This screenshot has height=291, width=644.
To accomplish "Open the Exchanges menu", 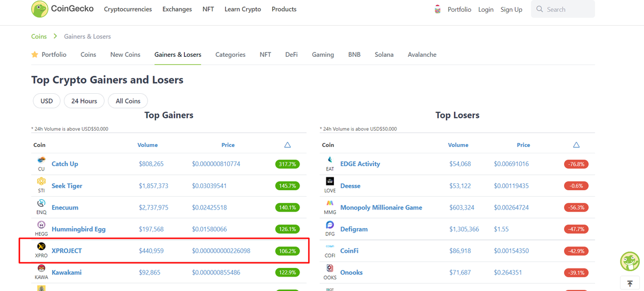I will (177, 9).
